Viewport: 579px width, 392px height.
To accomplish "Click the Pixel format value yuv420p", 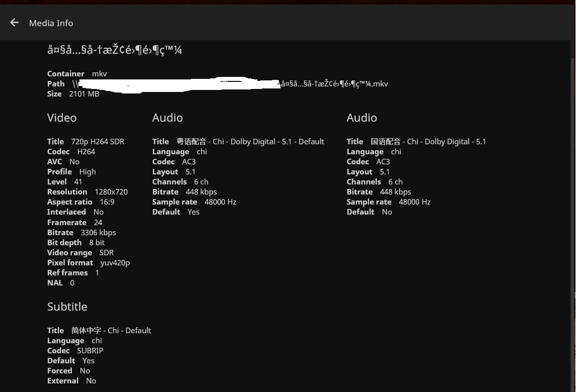I will coord(115,263).
